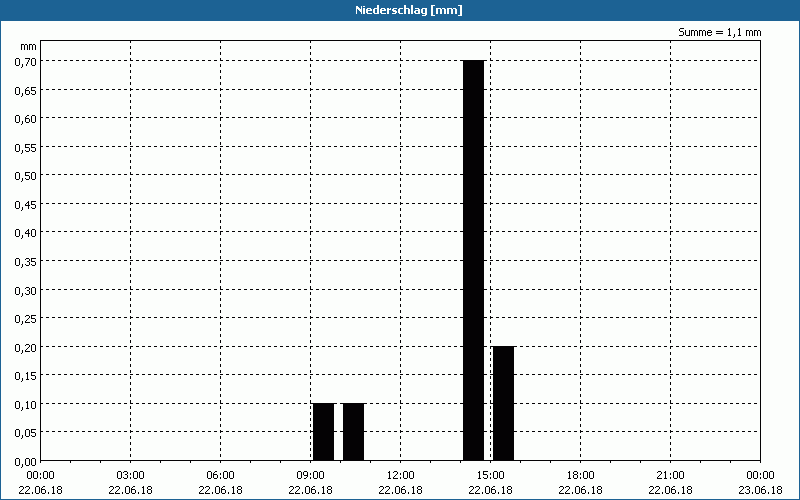Click the 21:00 time axis label
The height and width of the screenshot is (500, 800).
670,476
